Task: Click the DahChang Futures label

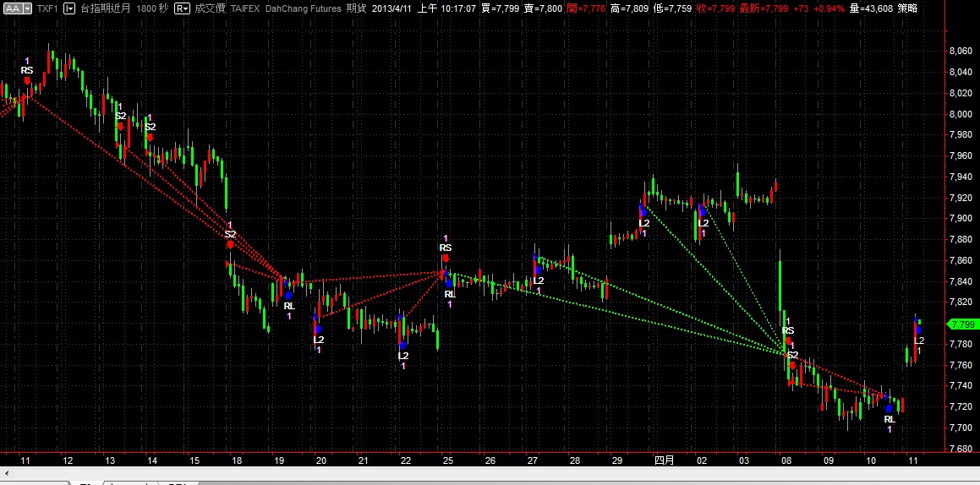Action: 304,8
